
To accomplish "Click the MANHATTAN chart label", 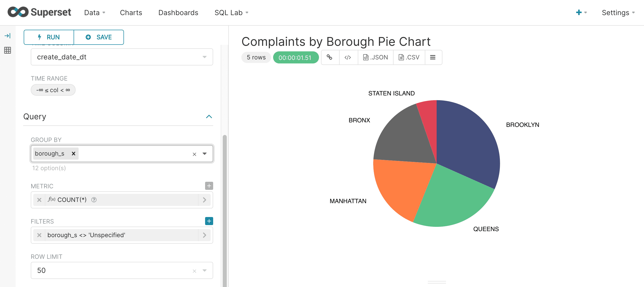I will [348, 201].
